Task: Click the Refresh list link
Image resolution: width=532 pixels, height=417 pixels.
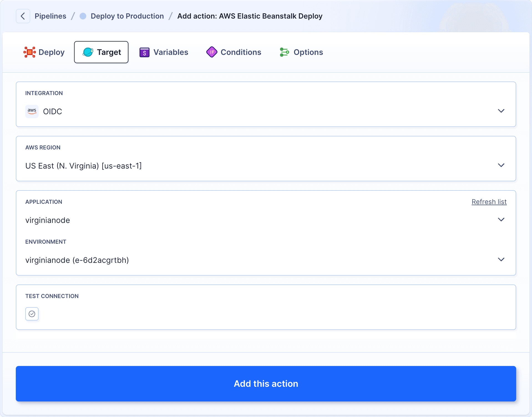Action: [489, 202]
